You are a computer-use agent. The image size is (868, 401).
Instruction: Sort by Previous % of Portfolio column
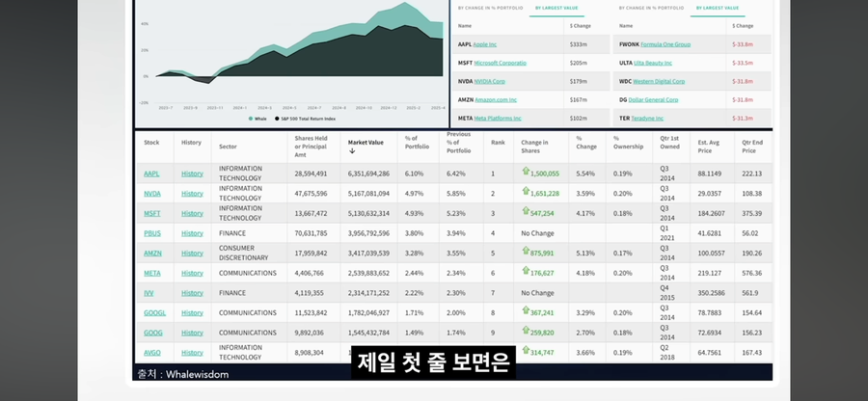[x=459, y=143]
